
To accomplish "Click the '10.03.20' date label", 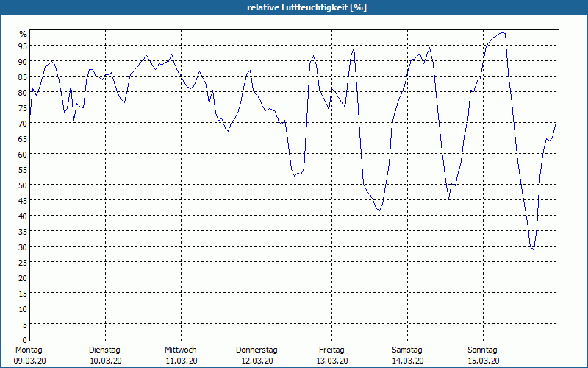I will tap(106, 361).
